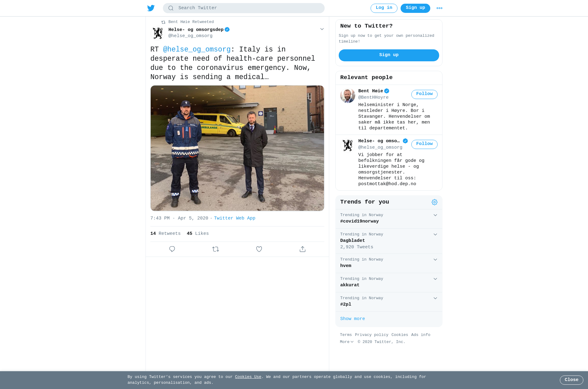Follow Bent Høie
The width and height of the screenshot is (588, 389).
tap(424, 94)
